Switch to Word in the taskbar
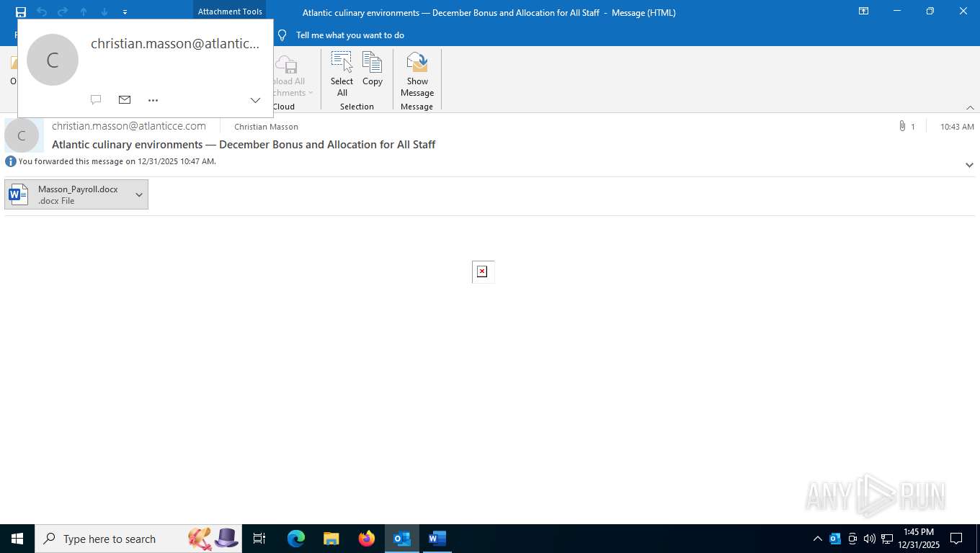 437,539
